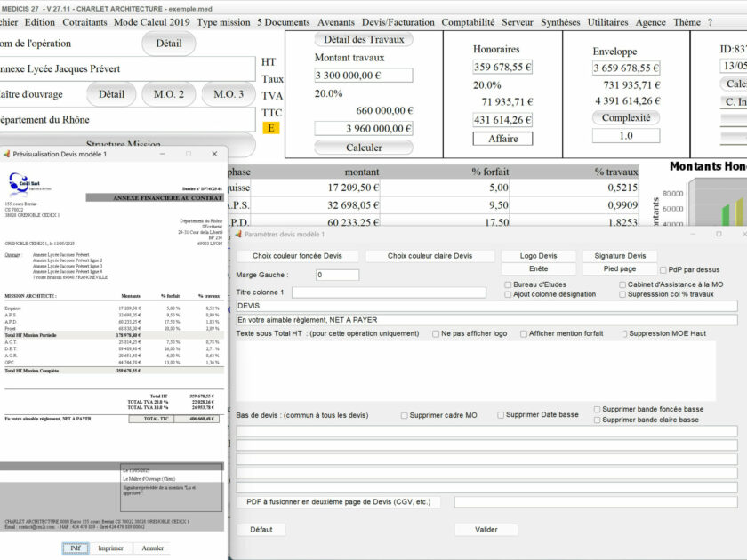Edit operation name Lycée Jacques Prévert field
Image resolution: width=747 pixels, height=560 pixels.
(127, 69)
